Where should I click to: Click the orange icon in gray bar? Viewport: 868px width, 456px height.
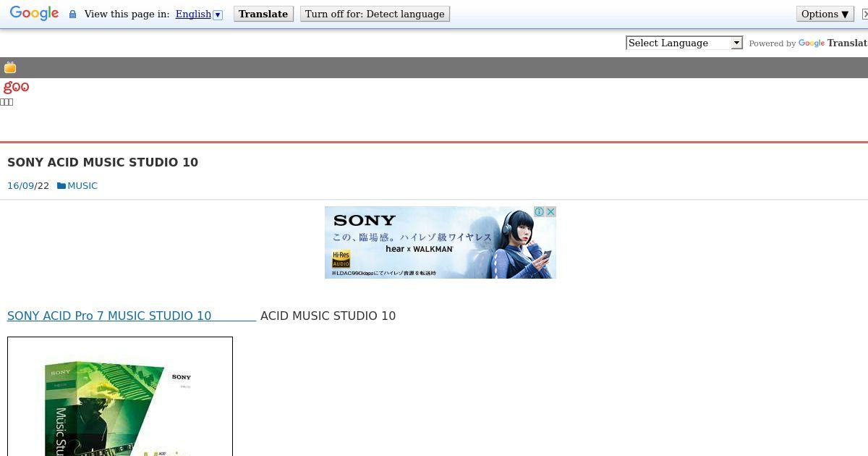10,67
